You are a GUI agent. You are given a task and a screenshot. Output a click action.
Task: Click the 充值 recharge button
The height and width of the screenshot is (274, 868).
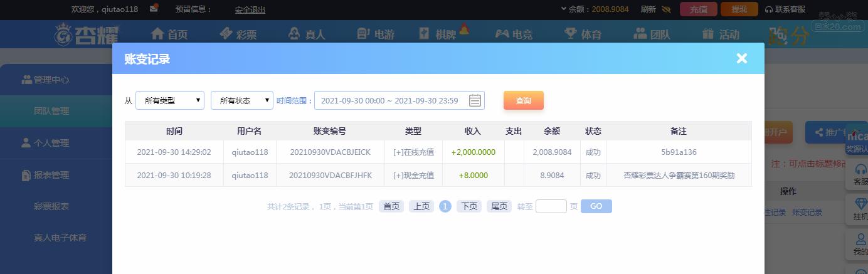click(699, 9)
